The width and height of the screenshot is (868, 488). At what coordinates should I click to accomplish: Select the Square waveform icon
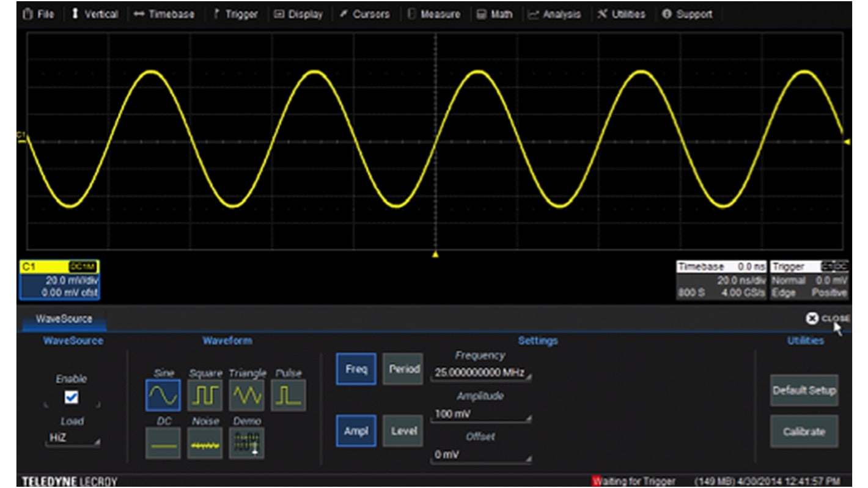205,395
